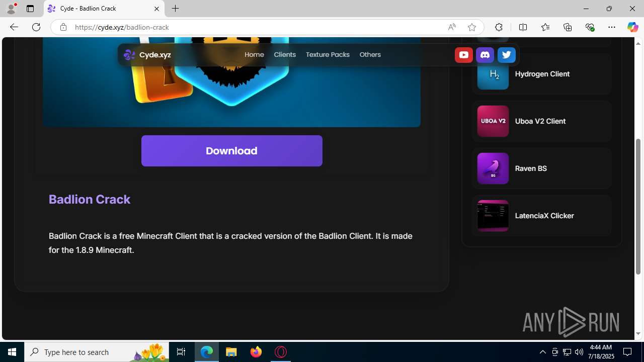Open the taskbar clock and date

[x=601, y=352]
